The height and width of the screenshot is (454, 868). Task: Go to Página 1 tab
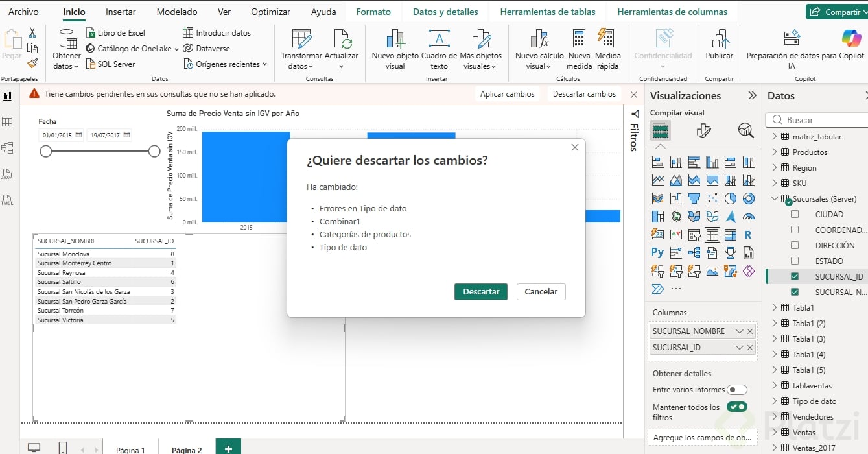[130, 449]
